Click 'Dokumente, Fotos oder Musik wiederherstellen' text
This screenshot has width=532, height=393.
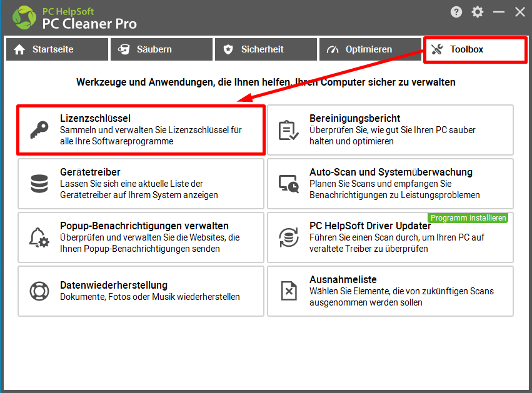coord(150,297)
